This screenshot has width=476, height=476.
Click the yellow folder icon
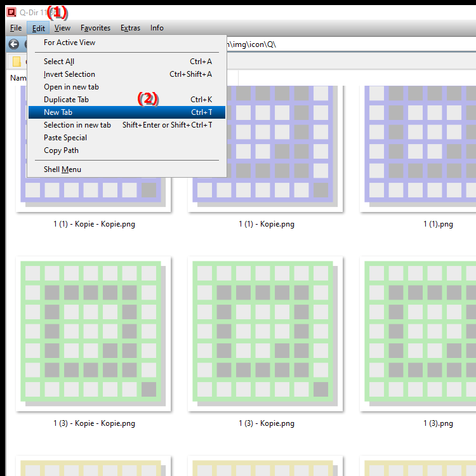pos(17,62)
